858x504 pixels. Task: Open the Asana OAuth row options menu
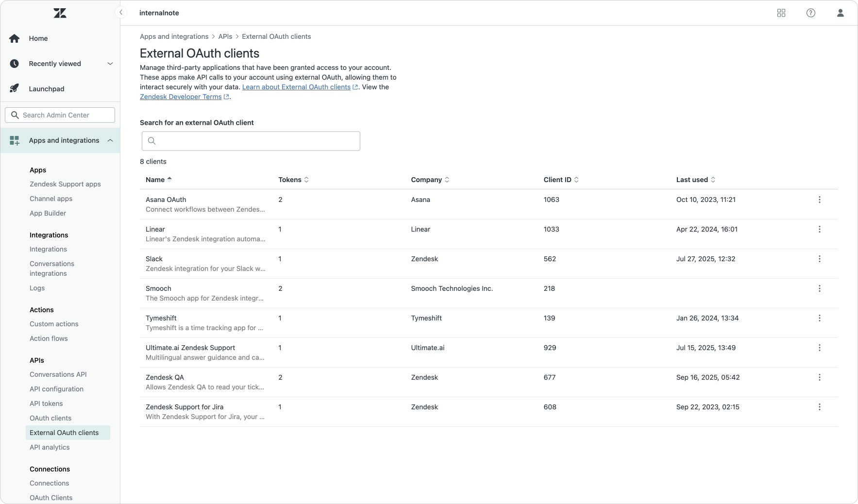819,200
